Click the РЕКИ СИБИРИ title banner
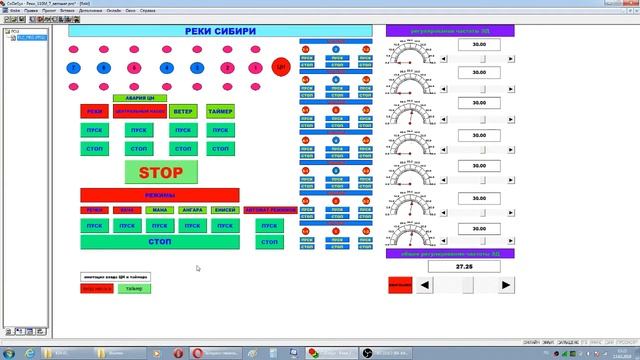The height and width of the screenshot is (360, 640). tap(220, 31)
